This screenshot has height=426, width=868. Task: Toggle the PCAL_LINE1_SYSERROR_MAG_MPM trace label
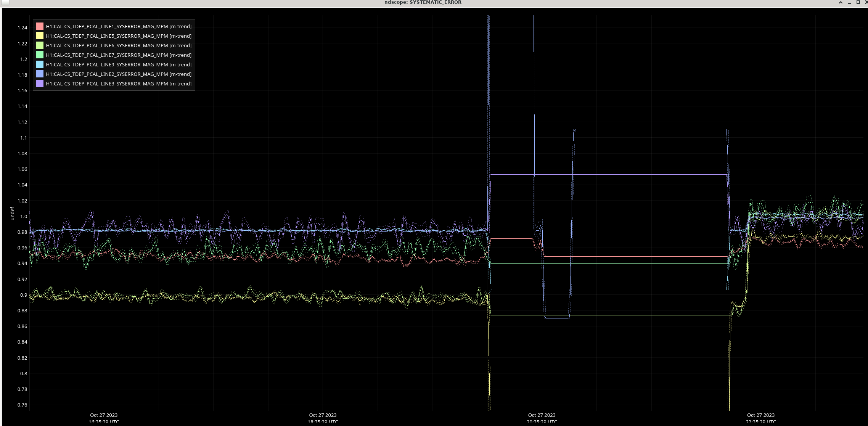click(119, 26)
